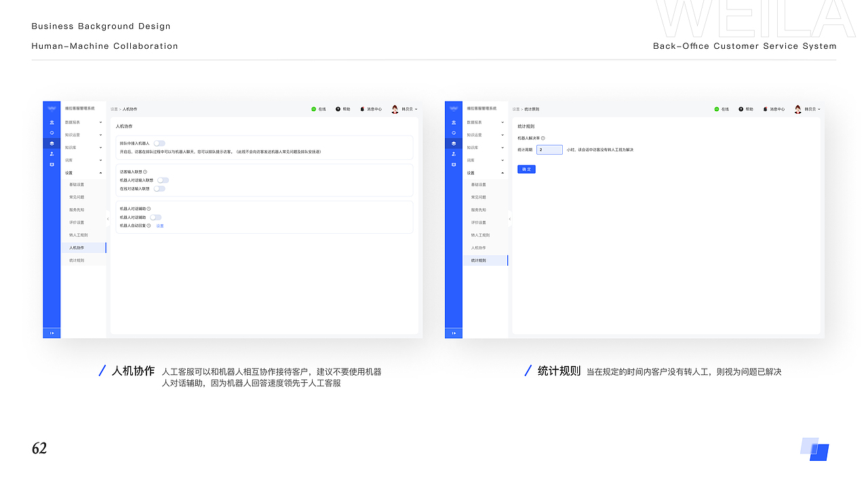Image resolution: width=868 pixels, height=488 pixels.
Task: Click 韩贝贝 avatar in 人机协作 screen header
Action: coord(395,109)
